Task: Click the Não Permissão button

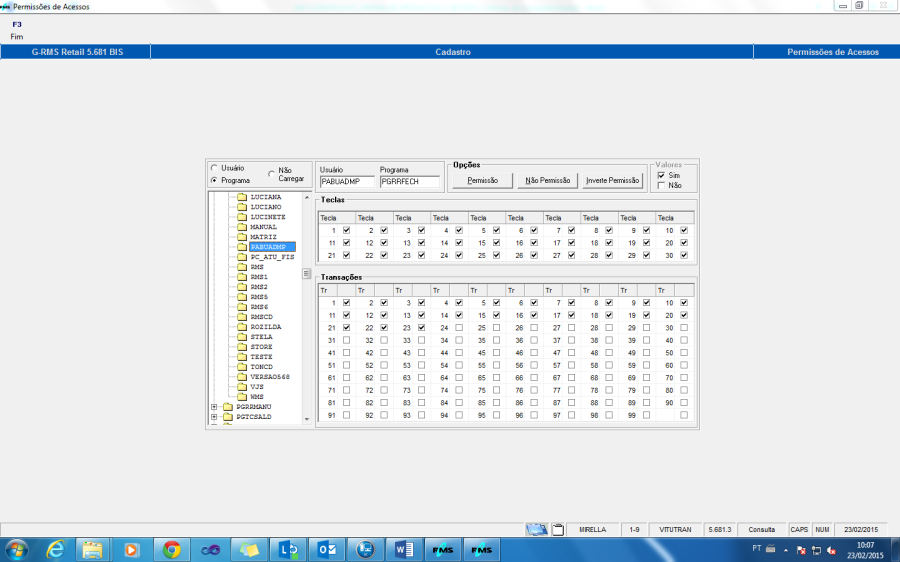Action: point(548,181)
